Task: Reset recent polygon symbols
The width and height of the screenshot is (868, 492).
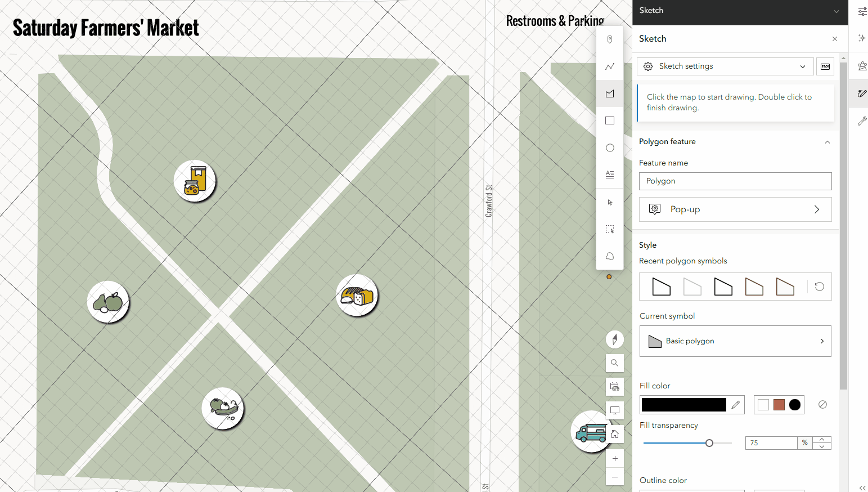Action: point(820,287)
